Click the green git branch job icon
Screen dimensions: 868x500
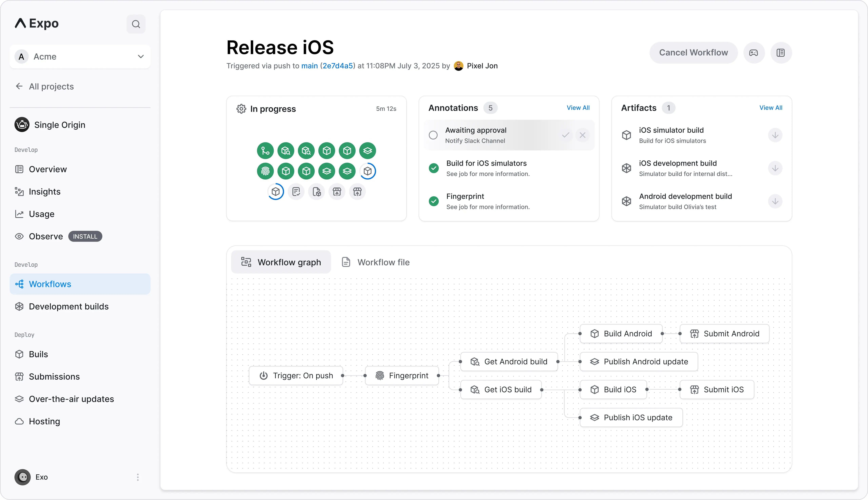pyautogui.click(x=265, y=150)
